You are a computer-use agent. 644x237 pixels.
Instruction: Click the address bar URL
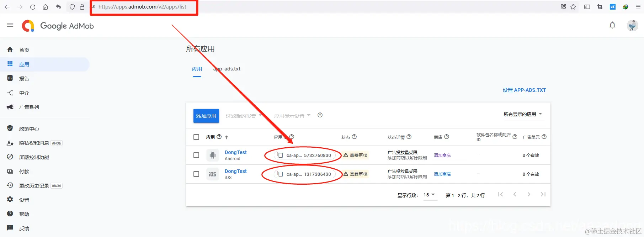click(x=142, y=7)
